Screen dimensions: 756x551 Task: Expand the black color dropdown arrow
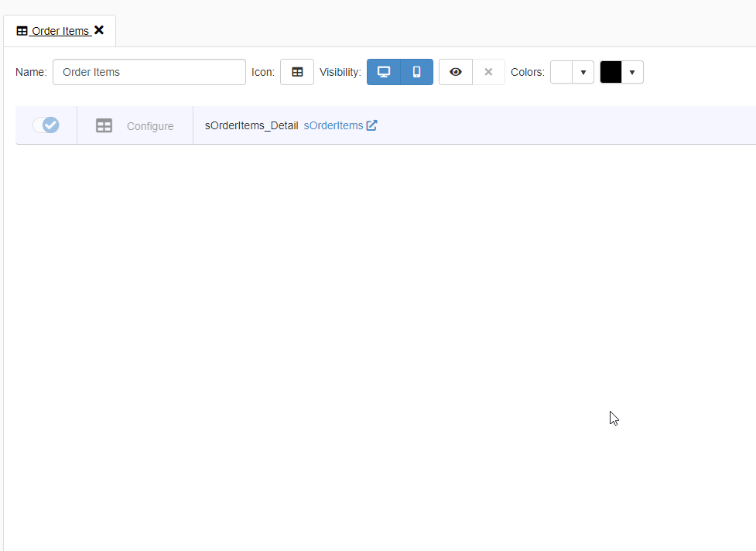(x=632, y=72)
